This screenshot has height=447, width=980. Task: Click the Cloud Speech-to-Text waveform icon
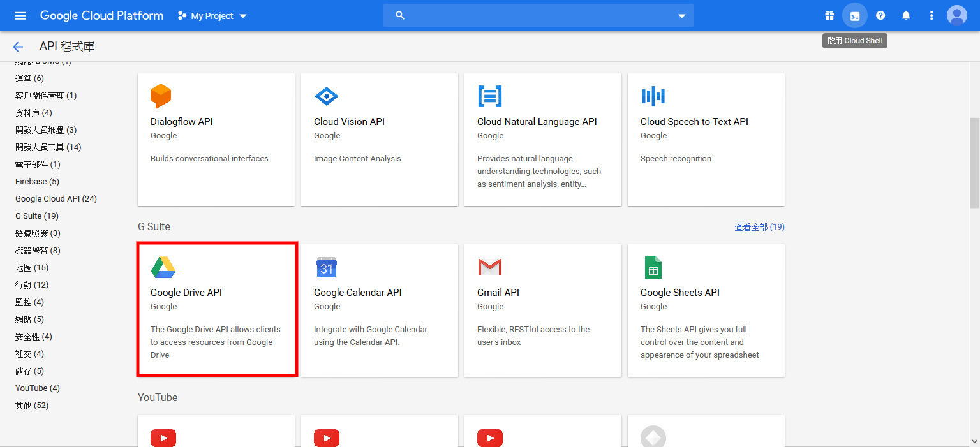653,96
